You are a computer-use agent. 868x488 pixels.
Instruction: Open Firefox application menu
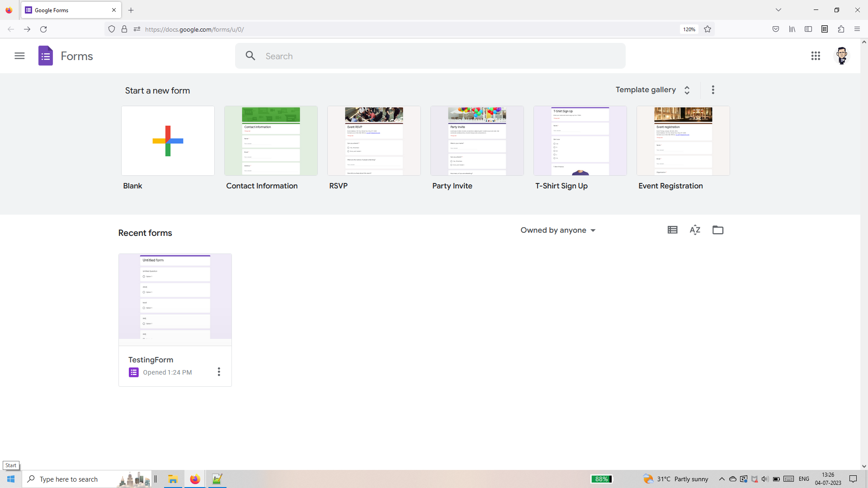click(857, 29)
